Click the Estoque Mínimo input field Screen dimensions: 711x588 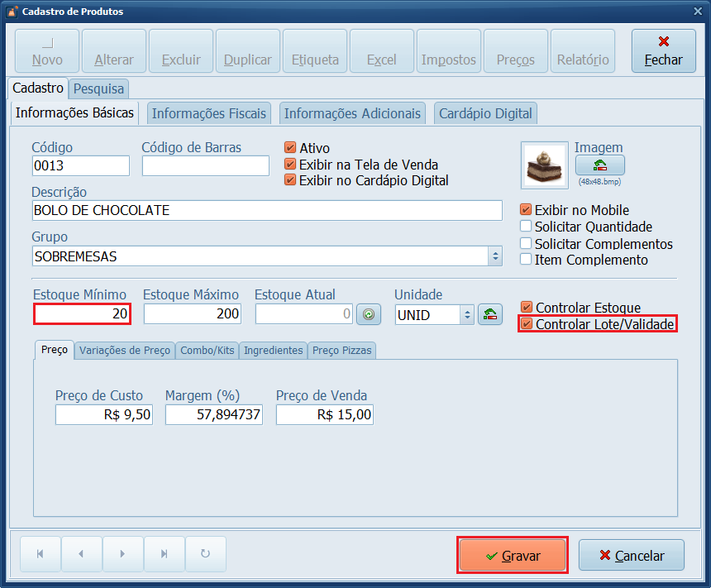click(x=82, y=314)
